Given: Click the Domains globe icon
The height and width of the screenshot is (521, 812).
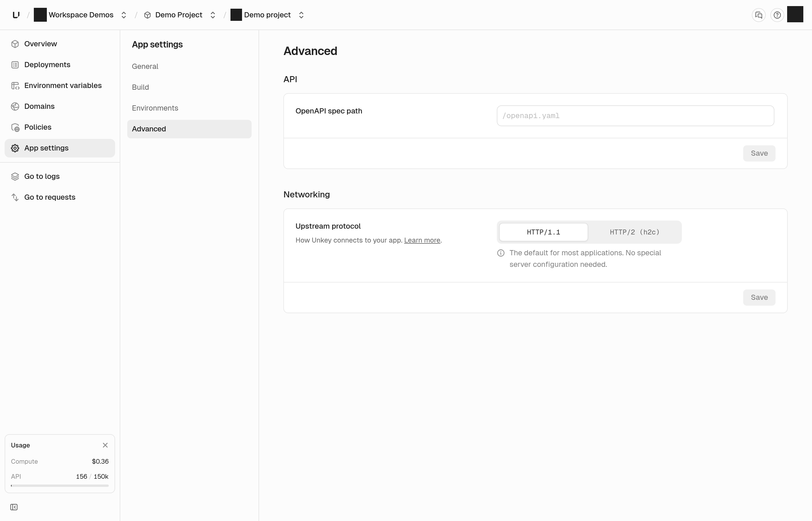Looking at the screenshot, I should [x=15, y=107].
